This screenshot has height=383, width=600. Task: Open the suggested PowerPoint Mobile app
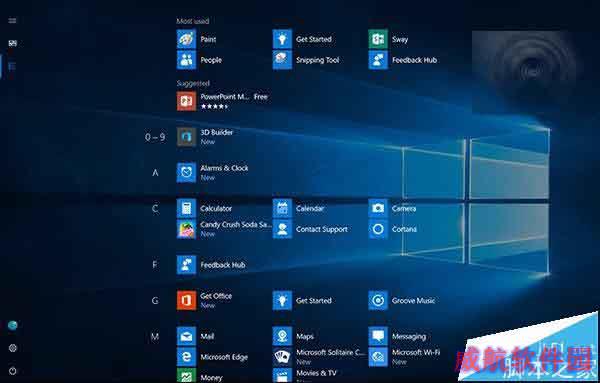pos(186,101)
